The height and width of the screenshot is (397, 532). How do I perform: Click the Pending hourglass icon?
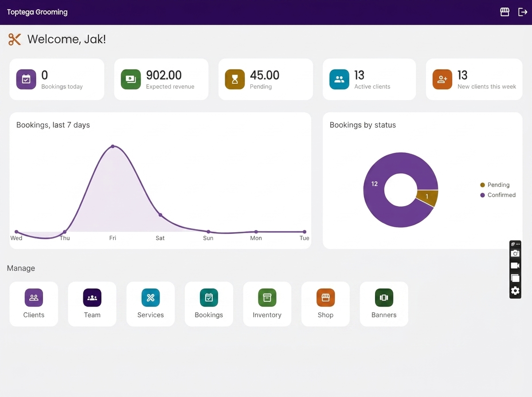tap(235, 79)
